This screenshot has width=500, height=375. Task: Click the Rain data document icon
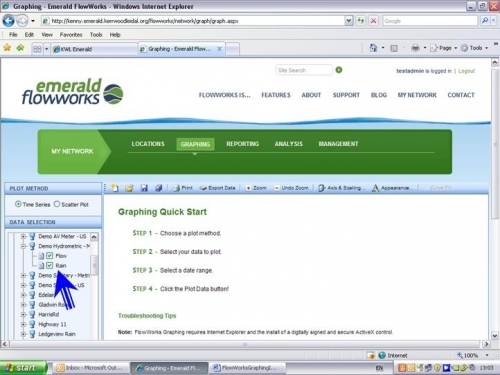click(41, 266)
